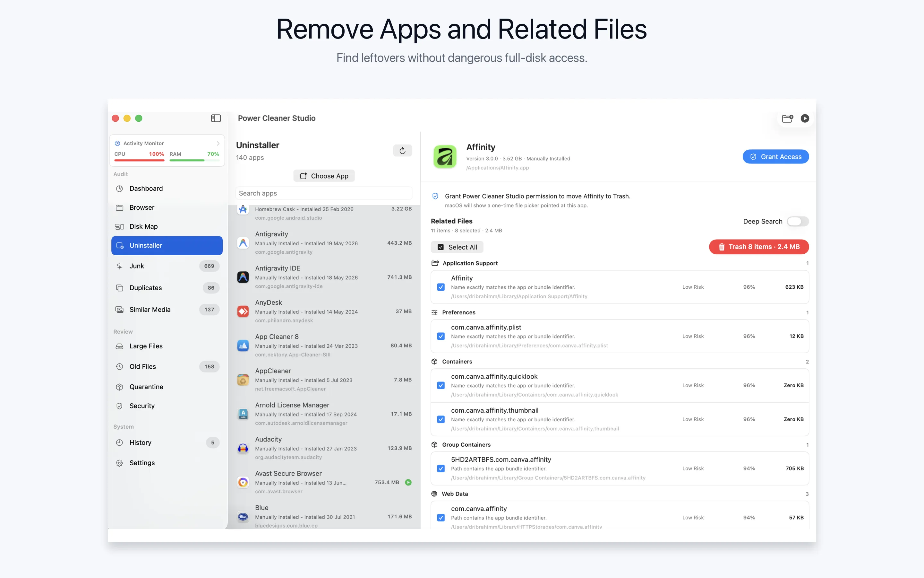924x578 pixels.
Task: Click the Choose App button
Action: (x=324, y=176)
